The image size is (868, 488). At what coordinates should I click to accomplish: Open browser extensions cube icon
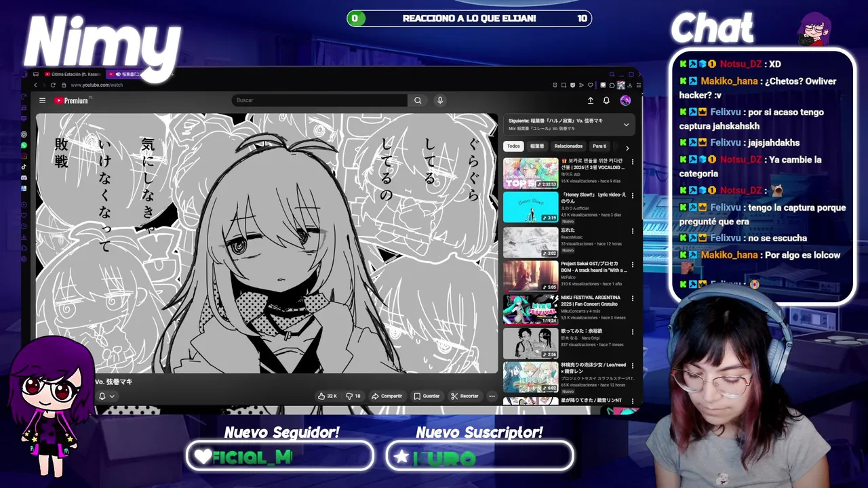tap(611, 85)
